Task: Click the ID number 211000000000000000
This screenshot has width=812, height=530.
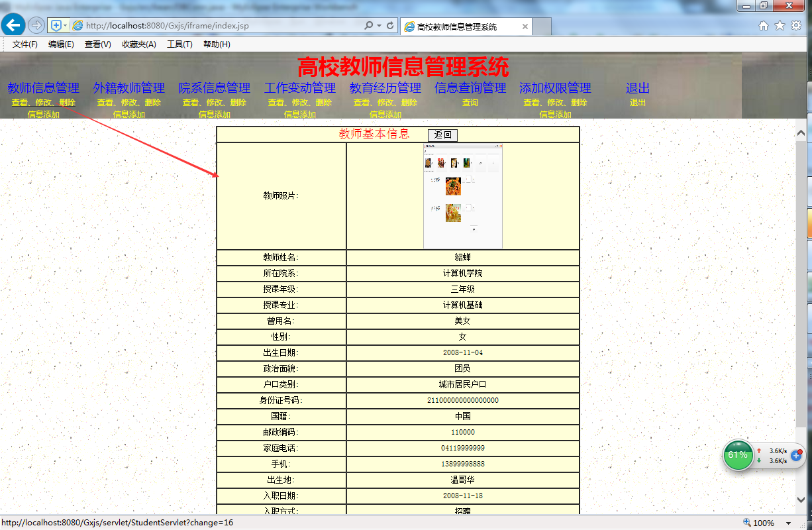Action: [463, 401]
